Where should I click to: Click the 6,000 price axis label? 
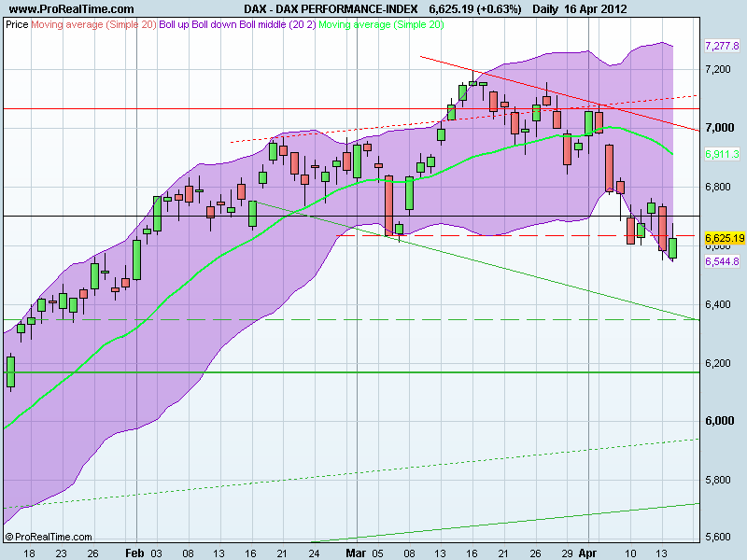pyautogui.click(x=720, y=421)
